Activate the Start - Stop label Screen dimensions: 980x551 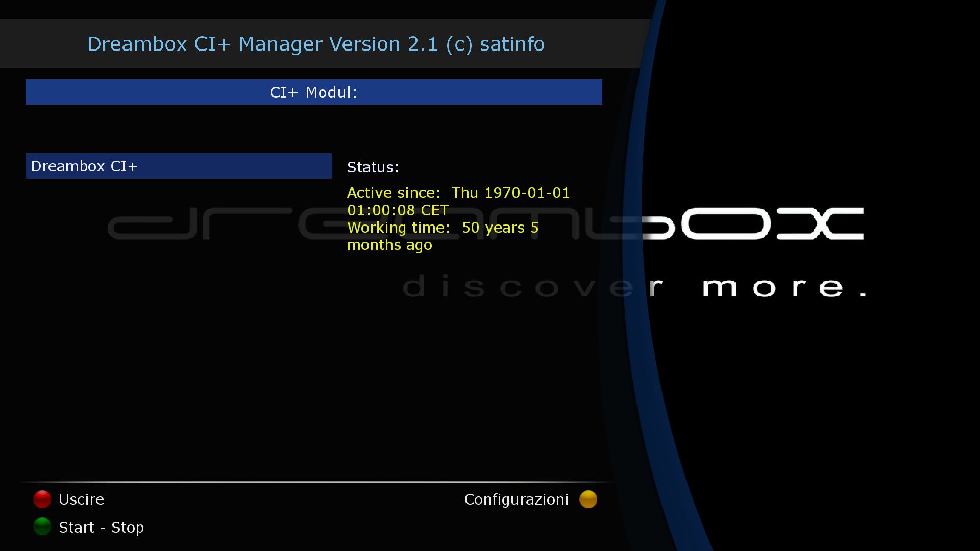pos(101,527)
